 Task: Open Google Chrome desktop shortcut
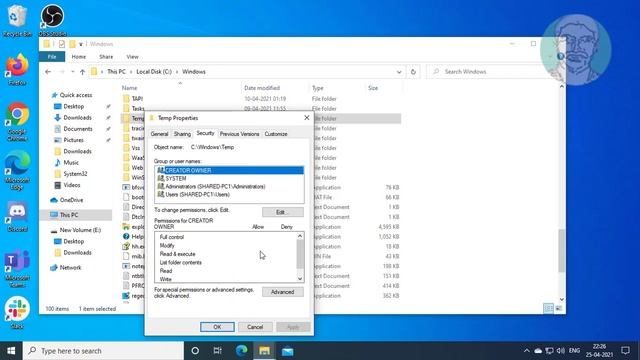click(17, 122)
